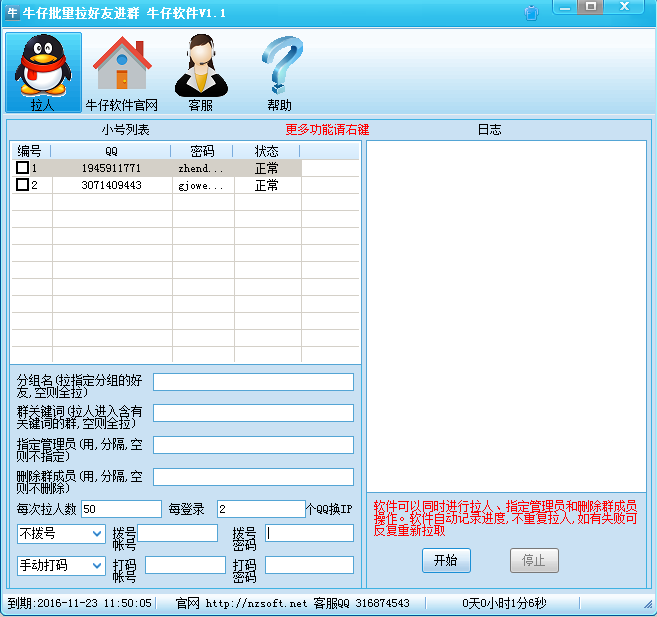
Task: Click 正常 status of row 2
Action: click(x=266, y=186)
